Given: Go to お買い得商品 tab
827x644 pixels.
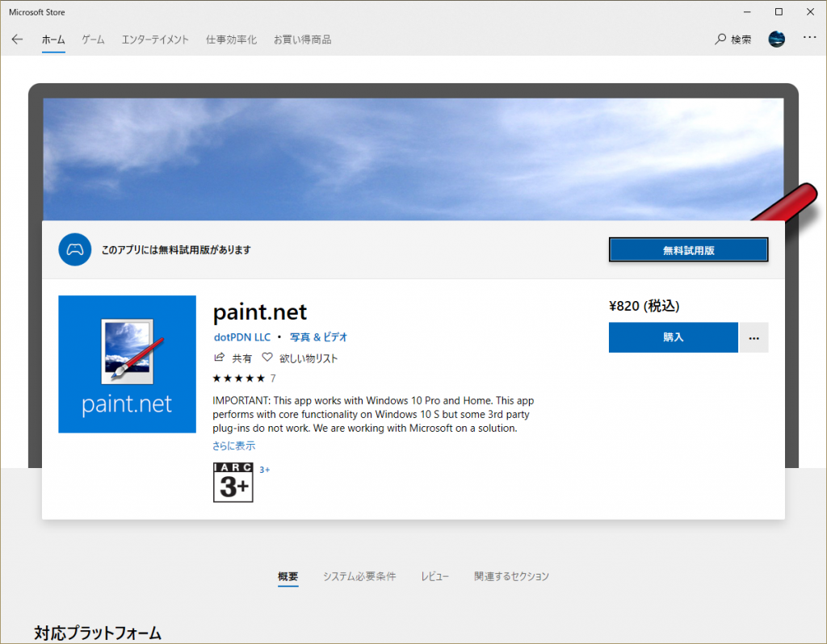Looking at the screenshot, I should [302, 40].
